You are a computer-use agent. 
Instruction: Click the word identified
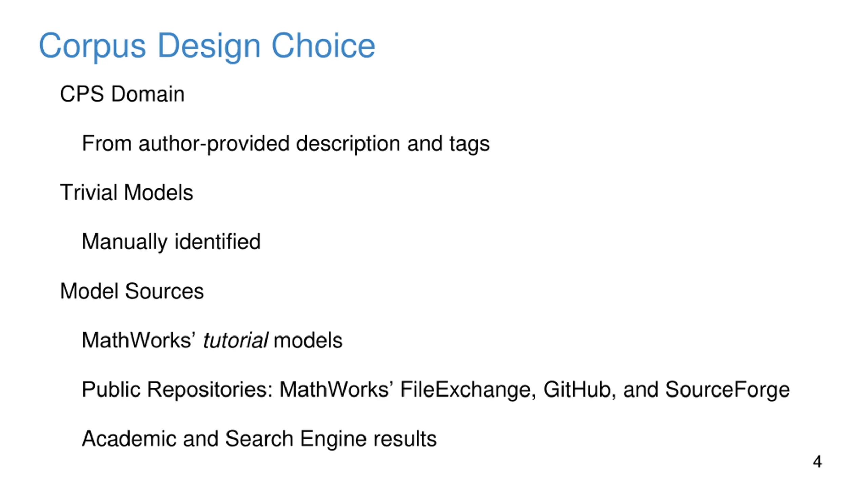pyautogui.click(x=218, y=241)
